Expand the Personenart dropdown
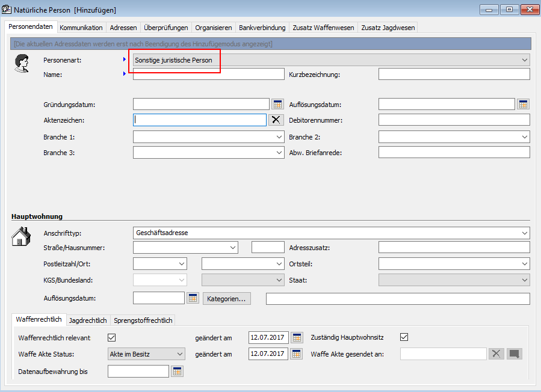This screenshot has height=392, width=541. pyautogui.click(x=525, y=60)
